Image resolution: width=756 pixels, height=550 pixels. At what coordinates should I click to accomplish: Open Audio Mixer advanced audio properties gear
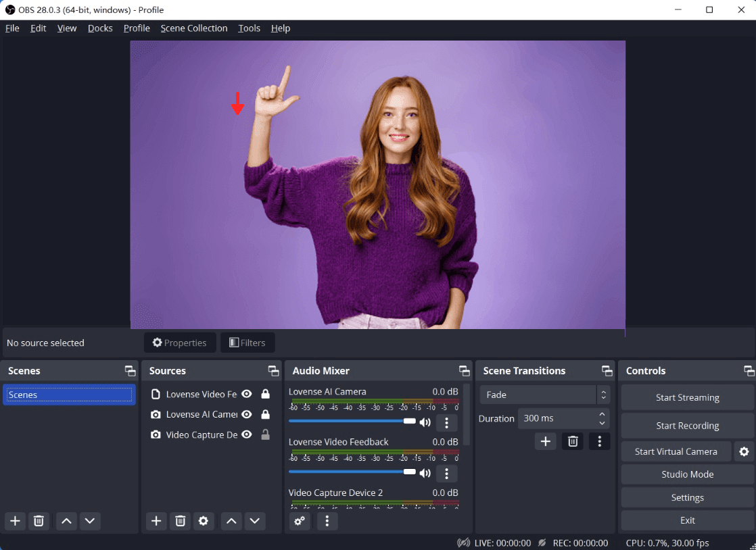[x=300, y=521]
